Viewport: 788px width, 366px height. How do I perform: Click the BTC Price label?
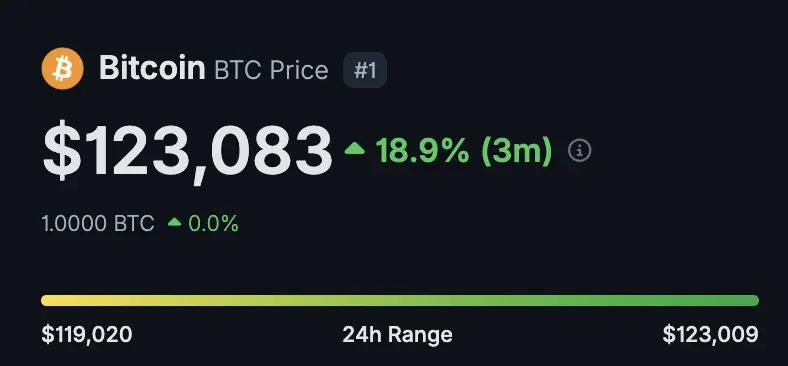tap(271, 70)
